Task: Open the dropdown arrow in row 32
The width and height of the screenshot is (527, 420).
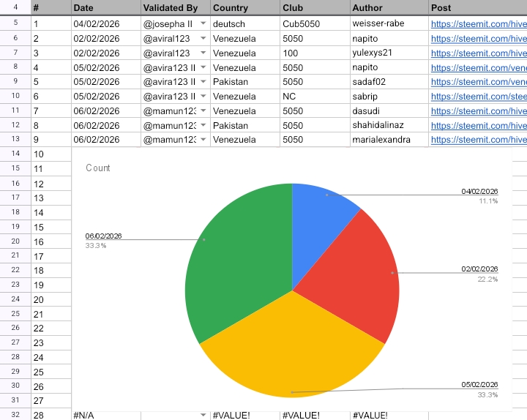Action: (x=203, y=416)
